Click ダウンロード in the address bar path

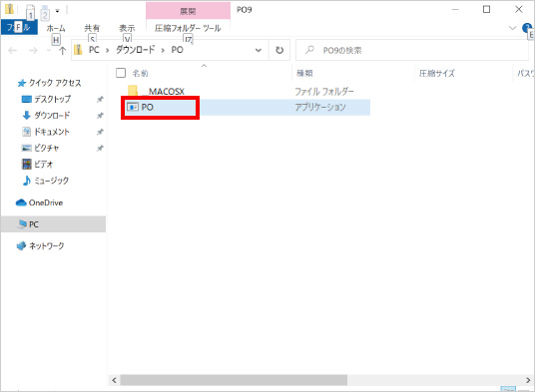click(x=135, y=50)
